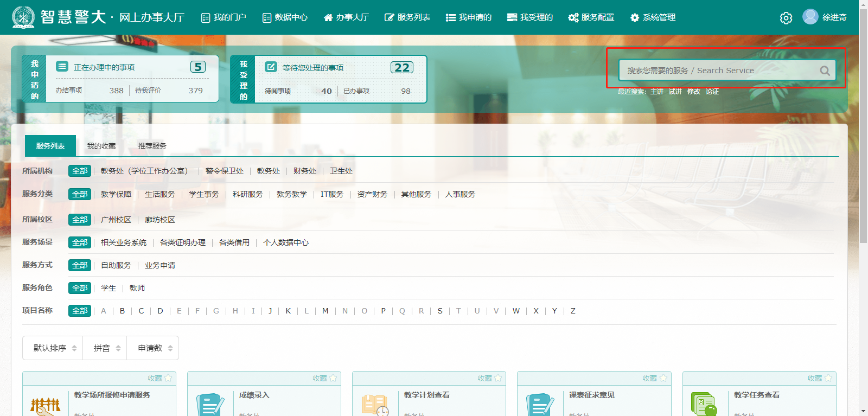Open user name 徐进奇 in header

pos(834,17)
